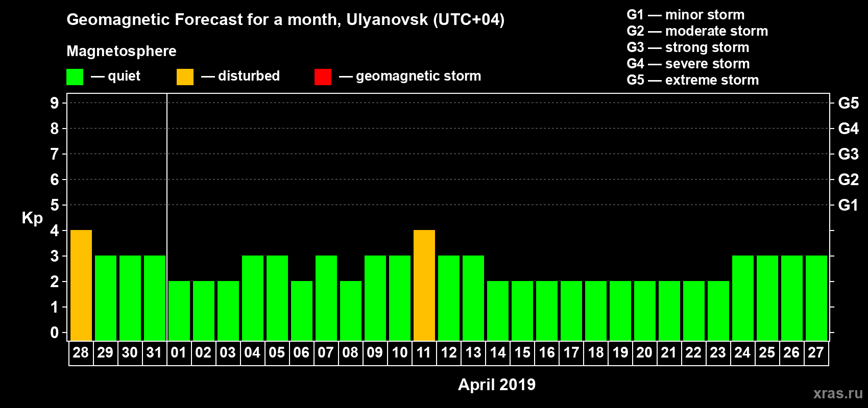868x408 pixels.
Task: Click the 'Kp' axis label
Action: (x=32, y=218)
